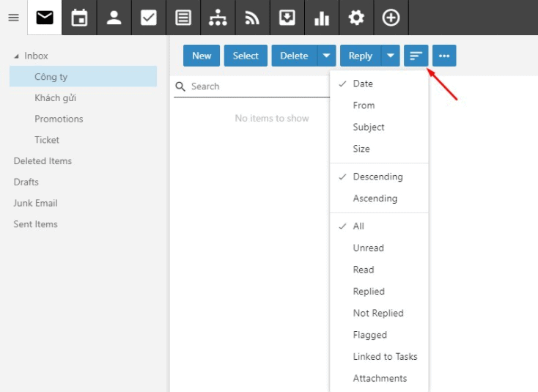Collapse the Inbox folder tree arrow
This screenshot has width=538, height=392.
click(16, 56)
